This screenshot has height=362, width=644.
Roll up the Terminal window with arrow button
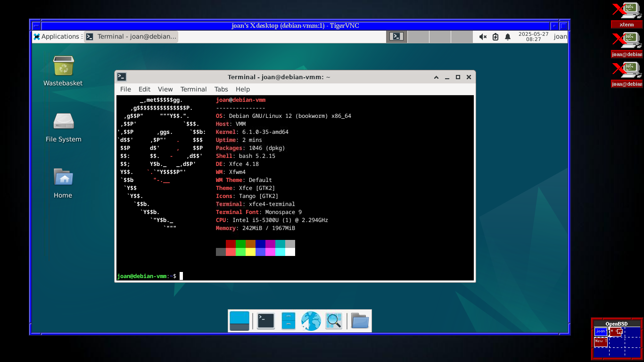click(x=437, y=77)
